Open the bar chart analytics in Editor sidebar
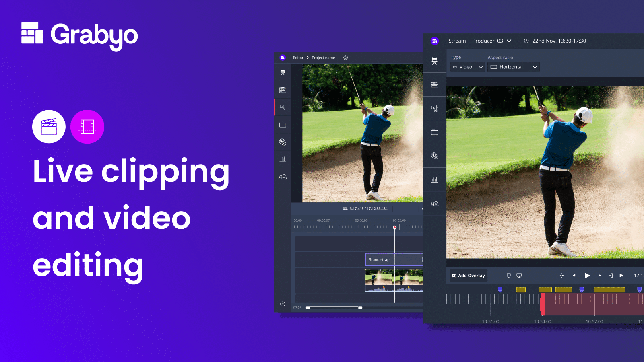Screen dimensions: 644x362 pyautogui.click(x=283, y=159)
